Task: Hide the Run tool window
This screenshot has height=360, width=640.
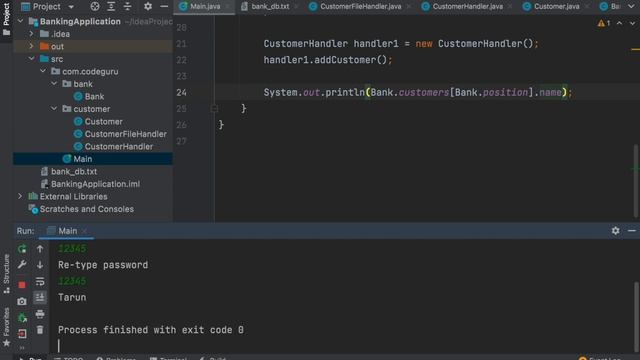Action: [x=632, y=231]
